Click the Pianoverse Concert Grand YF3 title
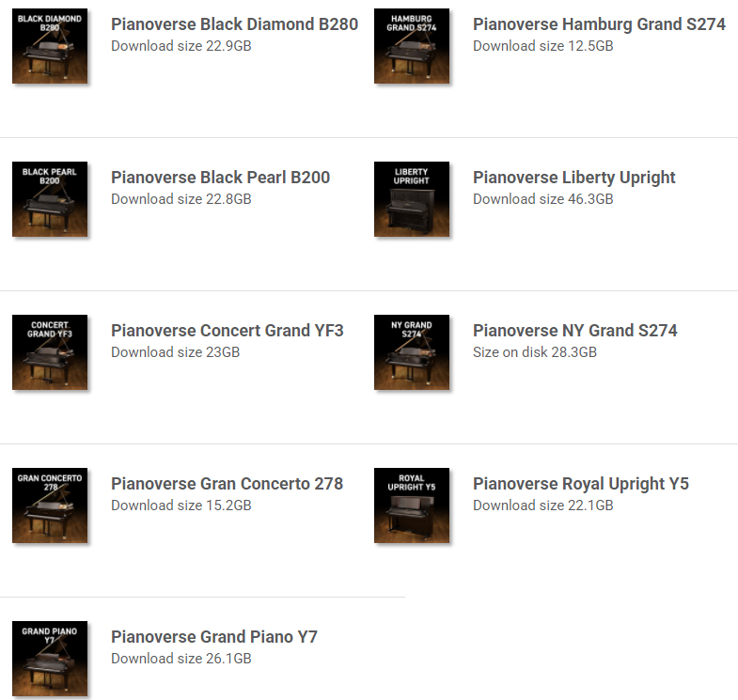The height and width of the screenshot is (700, 738). click(x=228, y=330)
